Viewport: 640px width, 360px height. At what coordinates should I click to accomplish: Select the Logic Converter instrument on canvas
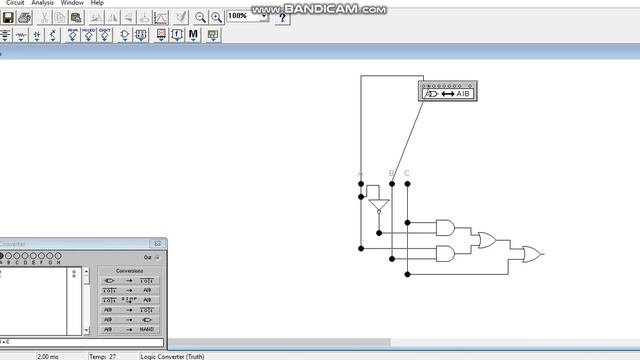tap(448, 91)
